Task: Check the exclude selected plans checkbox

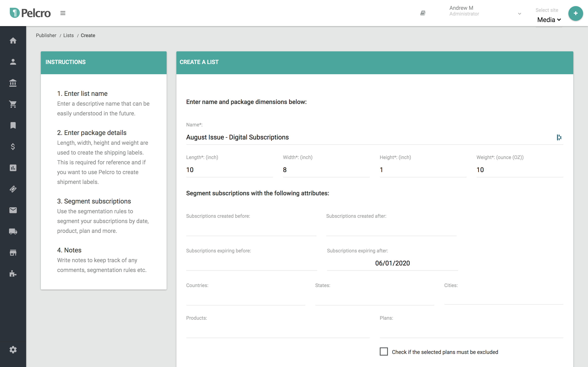Action: tap(384, 352)
